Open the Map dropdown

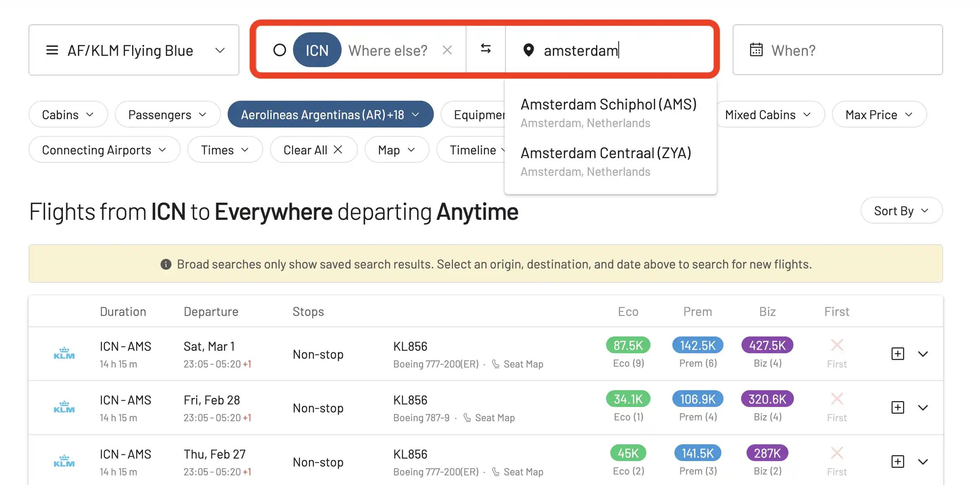pos(397,150)
